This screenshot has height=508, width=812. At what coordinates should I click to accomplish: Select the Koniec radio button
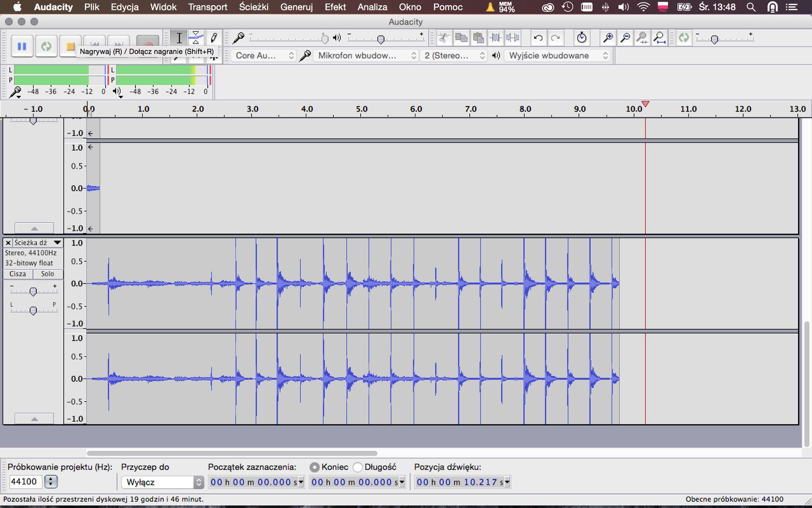pyautogui.click(x=314, y=467)
